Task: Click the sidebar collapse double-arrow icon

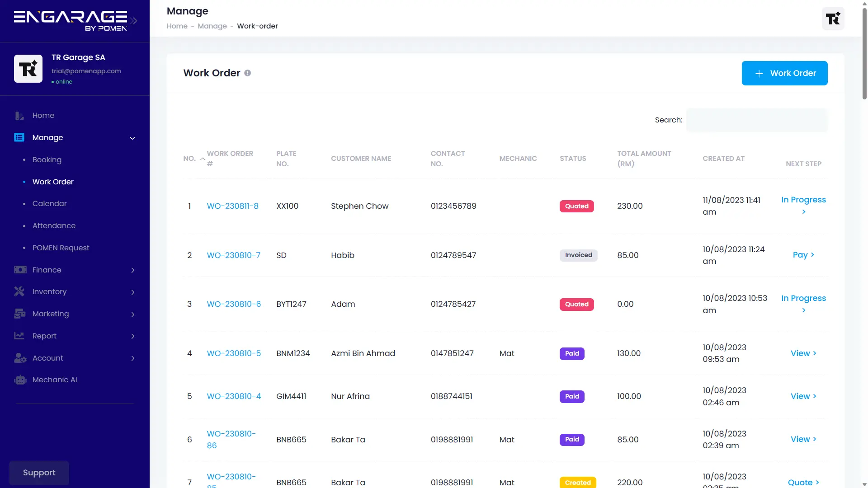Action: (x=134, y=21)
